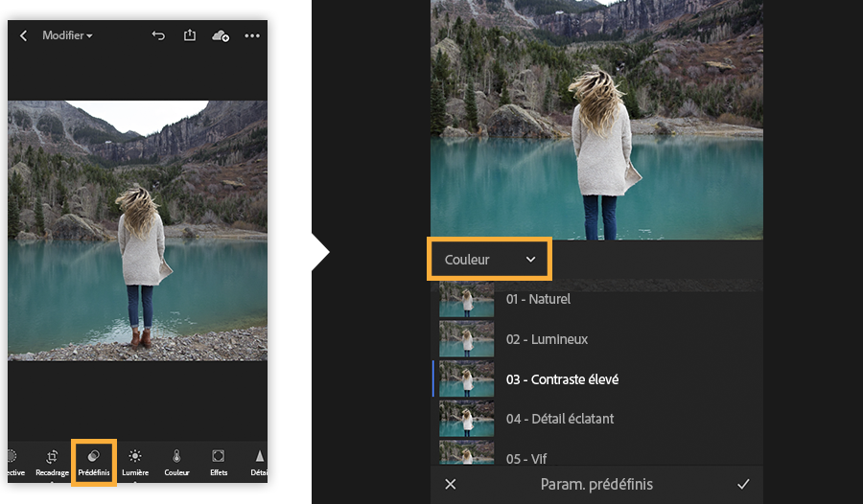Select the Recadrage crop tool
The width and height of the screenshot is (863, 504).
coord(53,462)
